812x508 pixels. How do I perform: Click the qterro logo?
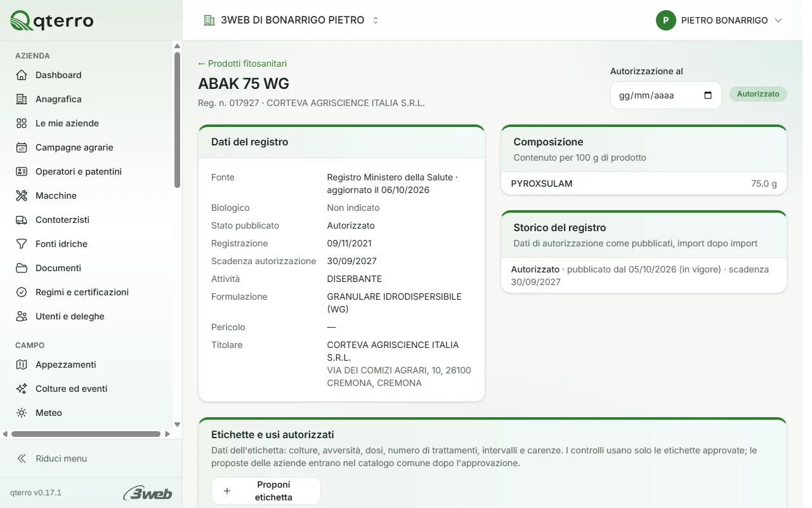pos(52,21)
